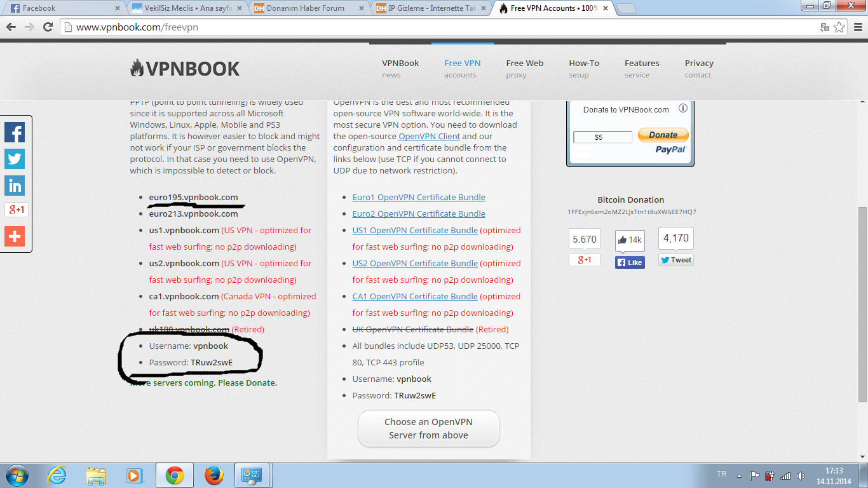Launch Firefox from the taskbar
This screenshot has height=488, width=868.
tap(214, 475)
